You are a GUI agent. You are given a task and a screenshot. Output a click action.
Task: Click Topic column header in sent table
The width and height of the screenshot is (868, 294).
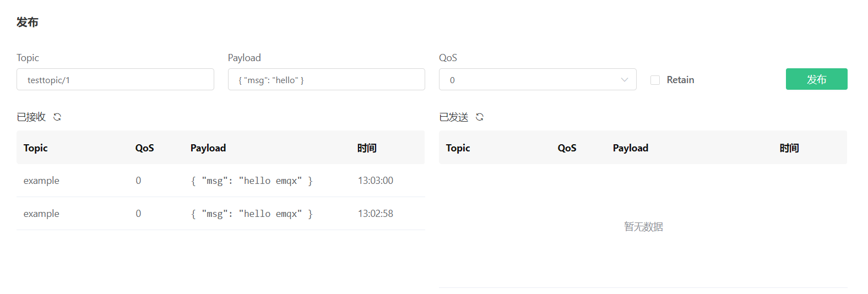[x=458, y=148]
